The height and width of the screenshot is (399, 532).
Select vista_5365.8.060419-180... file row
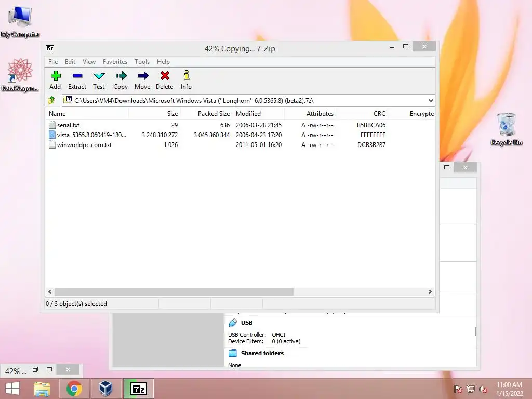tap(240, 135)
